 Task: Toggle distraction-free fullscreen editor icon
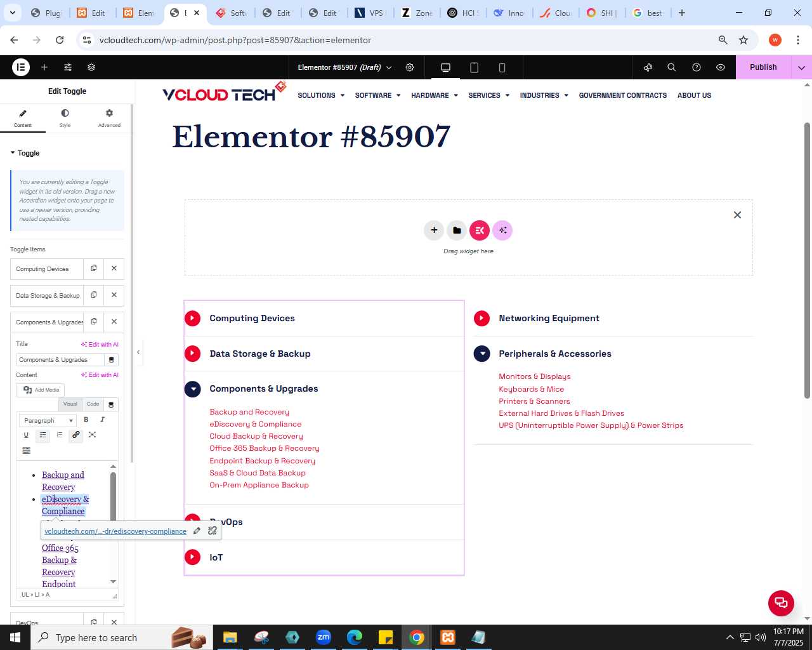pos(92,435)
